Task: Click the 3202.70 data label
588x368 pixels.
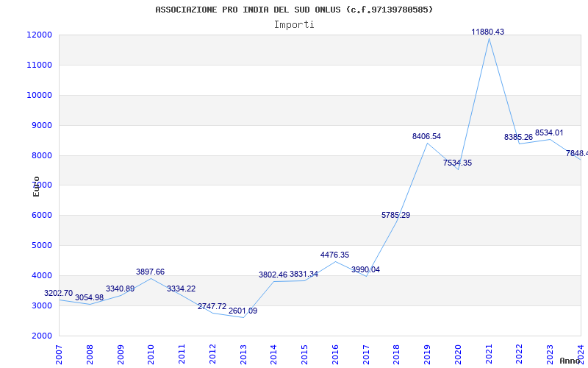Action: [59, 293]
